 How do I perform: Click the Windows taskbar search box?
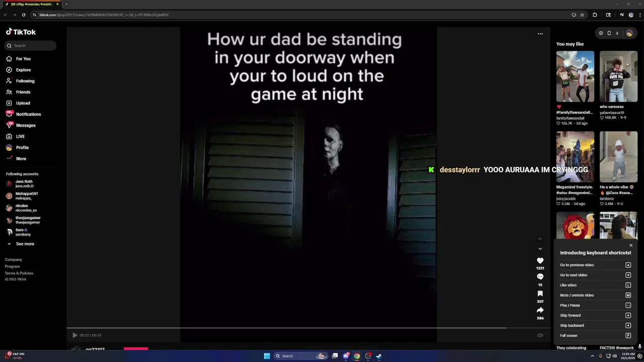(x=300, y=356)
